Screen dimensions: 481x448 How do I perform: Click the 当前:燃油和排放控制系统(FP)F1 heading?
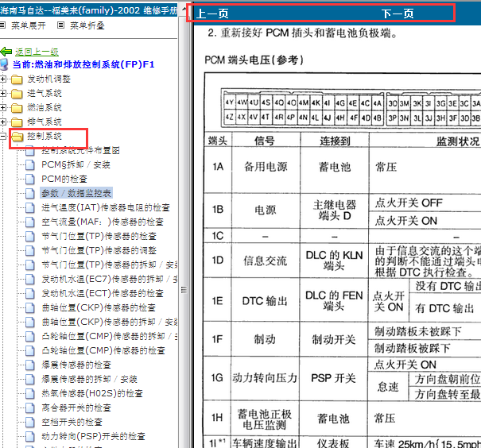[83, 64]
